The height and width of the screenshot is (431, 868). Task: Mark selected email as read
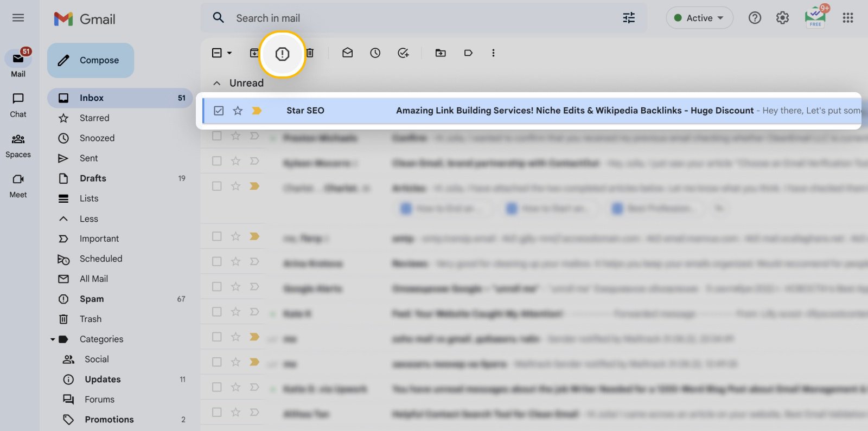(347, 53)
